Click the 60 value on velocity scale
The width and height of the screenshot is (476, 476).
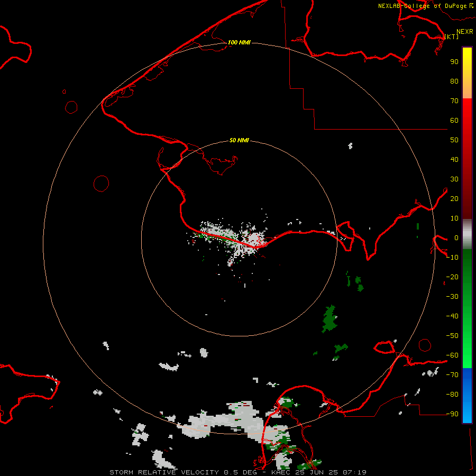454,121
